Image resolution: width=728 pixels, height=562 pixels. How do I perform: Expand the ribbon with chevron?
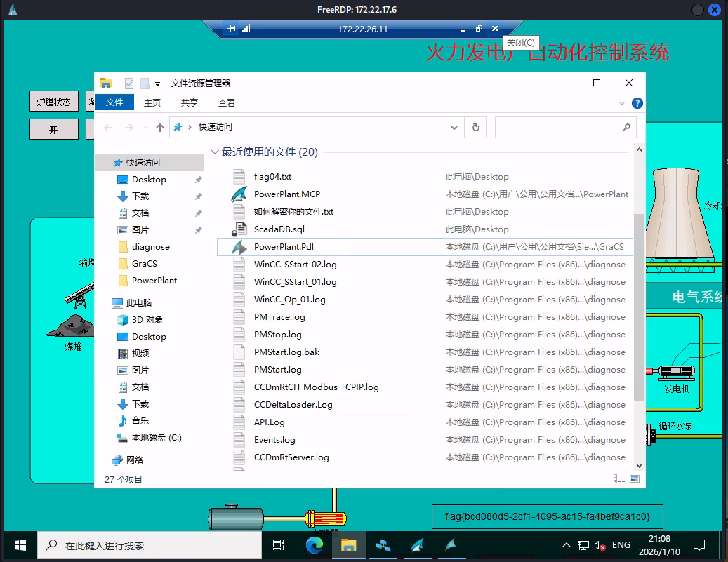[621, 102]
